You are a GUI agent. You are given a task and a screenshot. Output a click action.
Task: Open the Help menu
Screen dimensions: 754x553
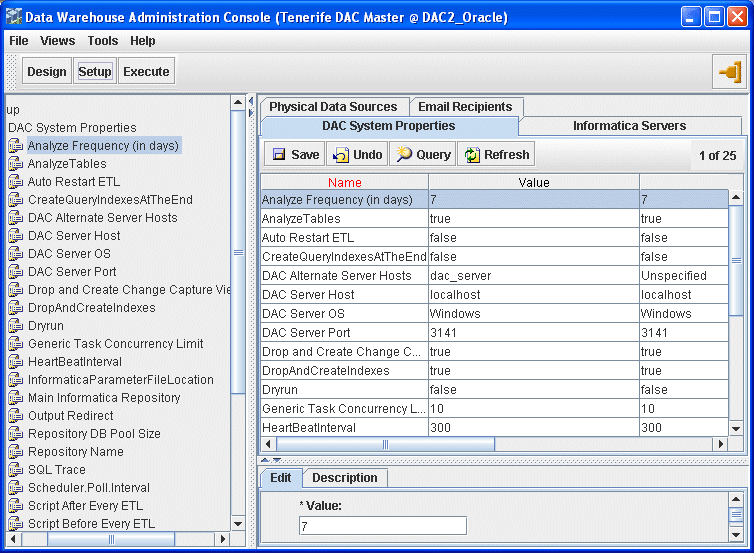point(143,41)
